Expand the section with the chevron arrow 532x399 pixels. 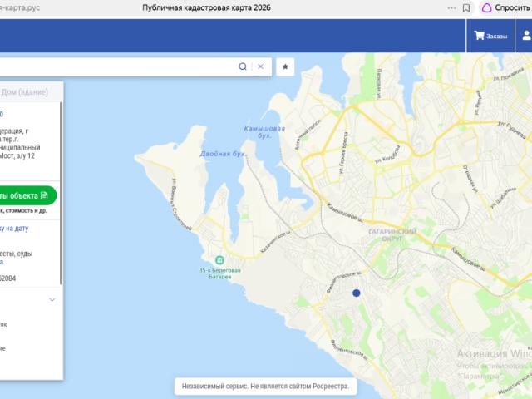pyautogui.click(x=52, y=299)
